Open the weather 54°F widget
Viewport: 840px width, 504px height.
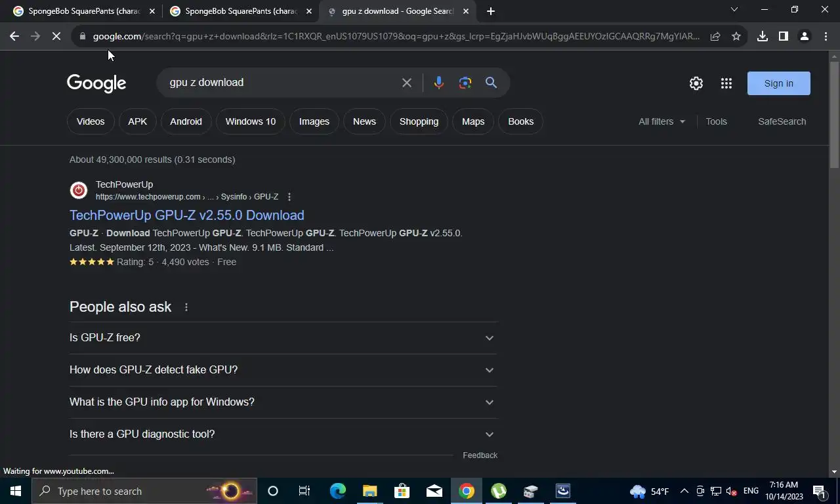pos(650,491)
